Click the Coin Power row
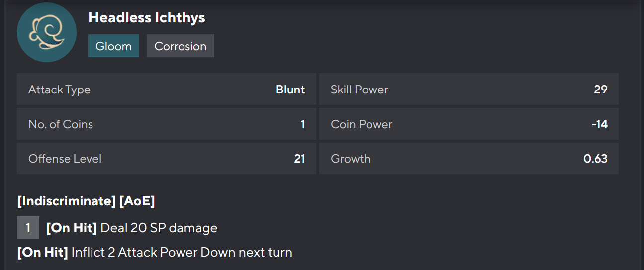 click(x=468, y=124)
